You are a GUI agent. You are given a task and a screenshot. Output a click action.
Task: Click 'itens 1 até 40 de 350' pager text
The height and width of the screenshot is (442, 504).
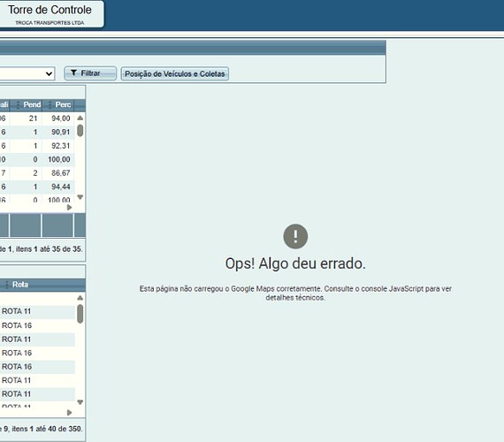coord(47,429)
